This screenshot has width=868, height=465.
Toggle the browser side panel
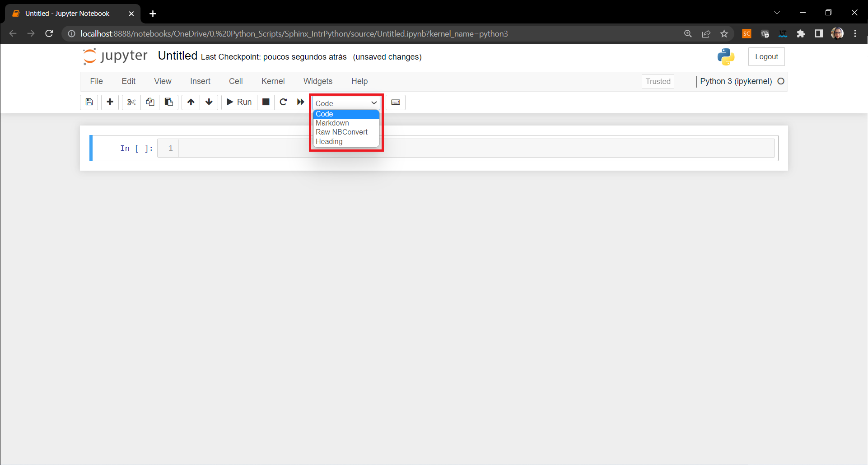[819, 33]
